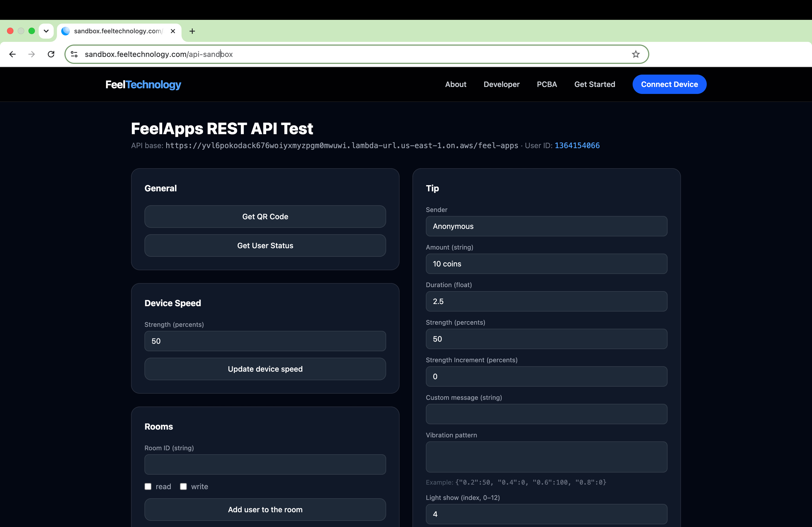The image size is (812, 527).
Task: Click the Update device speed button
Action: [265, 369]
